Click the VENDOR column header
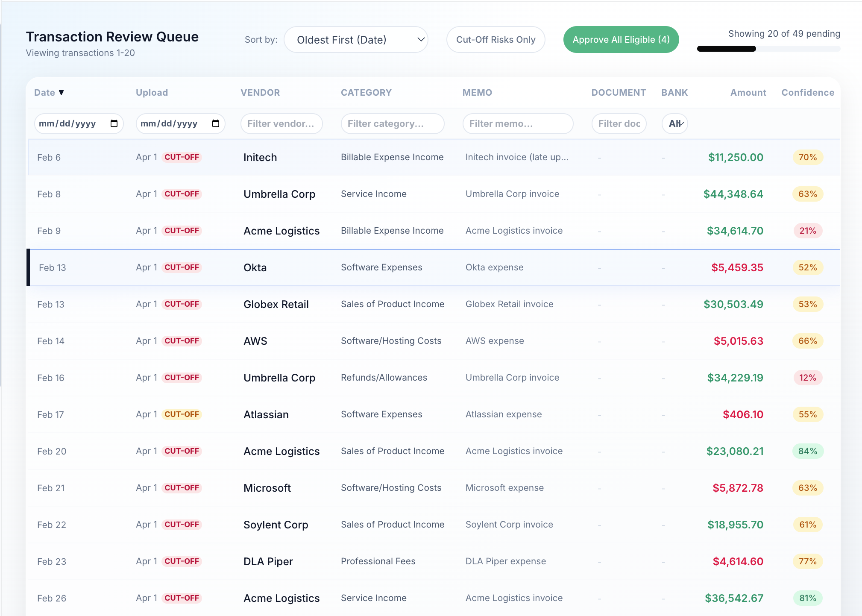Image resolution: width=862 pixels, height=616 pixels. [x=260, y=92]
